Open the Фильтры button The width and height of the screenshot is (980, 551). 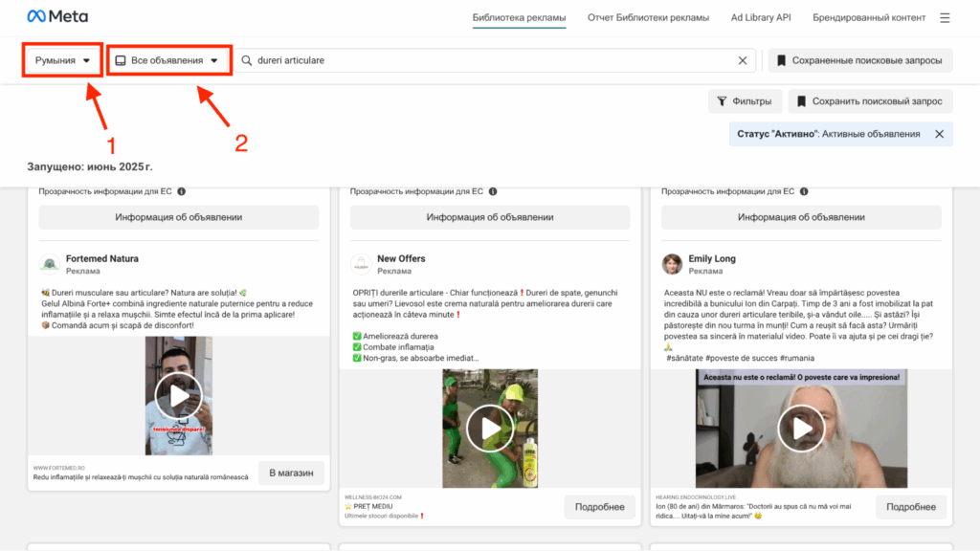745,101
